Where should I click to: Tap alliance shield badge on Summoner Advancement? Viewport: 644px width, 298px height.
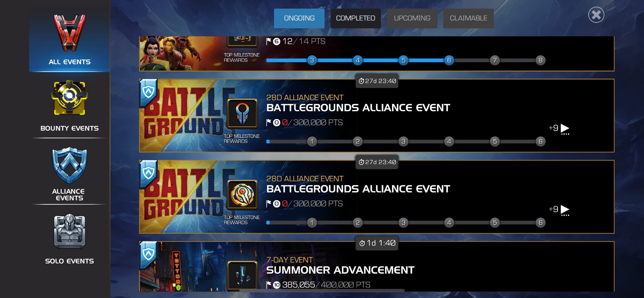coord(149,255)
